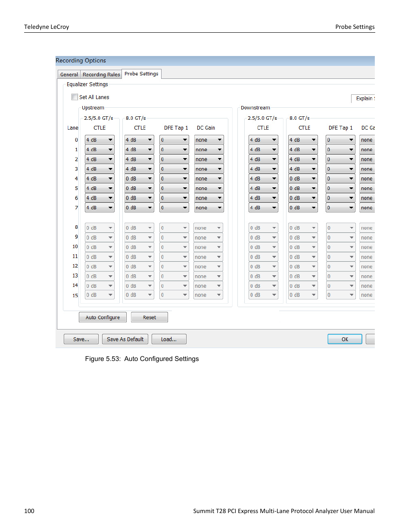Open Downstream DFE Tap 1 dropdown for lane 0

coord(340,140)
